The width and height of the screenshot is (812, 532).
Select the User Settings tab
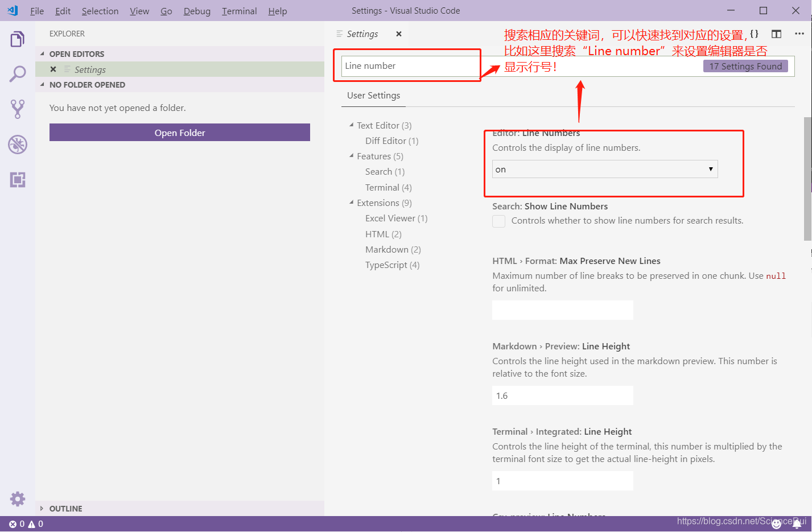[373, 96]
